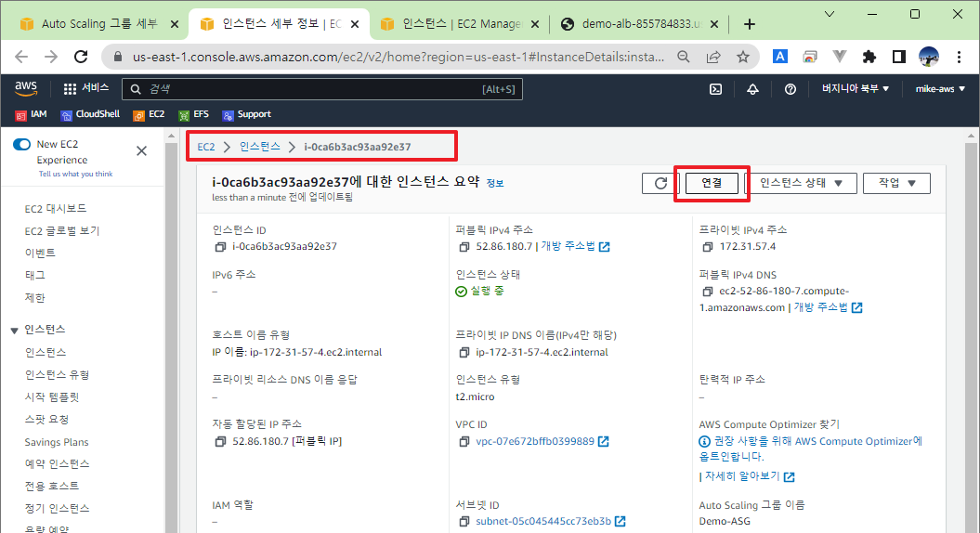Screen dimensions: 980x533
Task: Go back with browser back arrow
Action: click(x=21, y=57)
